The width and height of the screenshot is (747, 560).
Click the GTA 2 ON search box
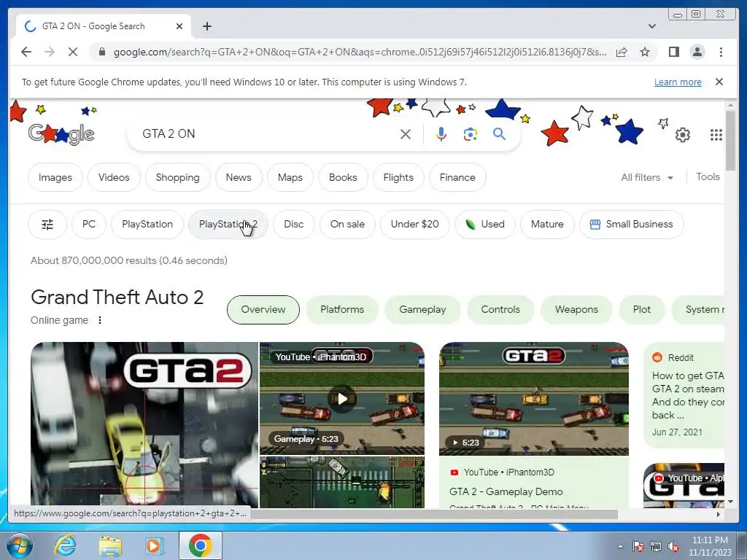[267, 134]
